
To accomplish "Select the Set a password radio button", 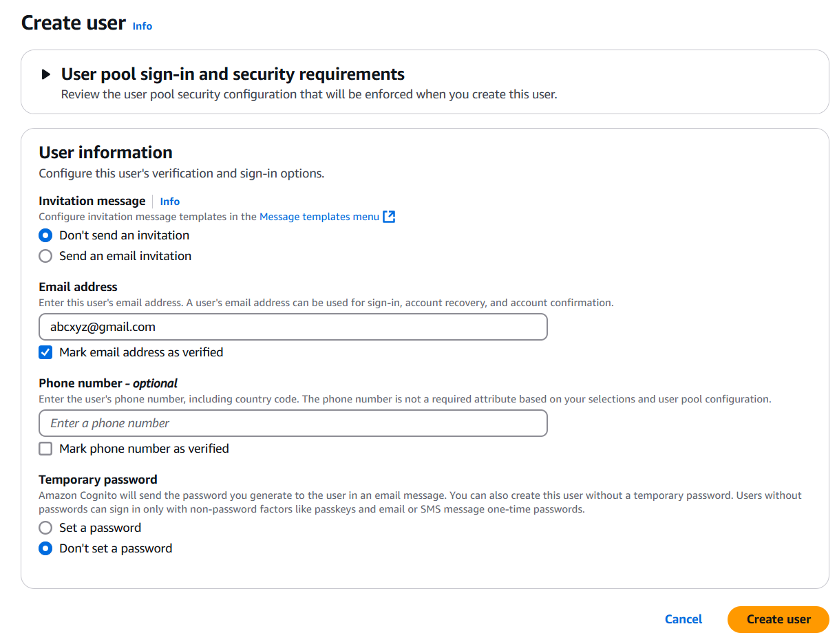I will pos(45,528).
